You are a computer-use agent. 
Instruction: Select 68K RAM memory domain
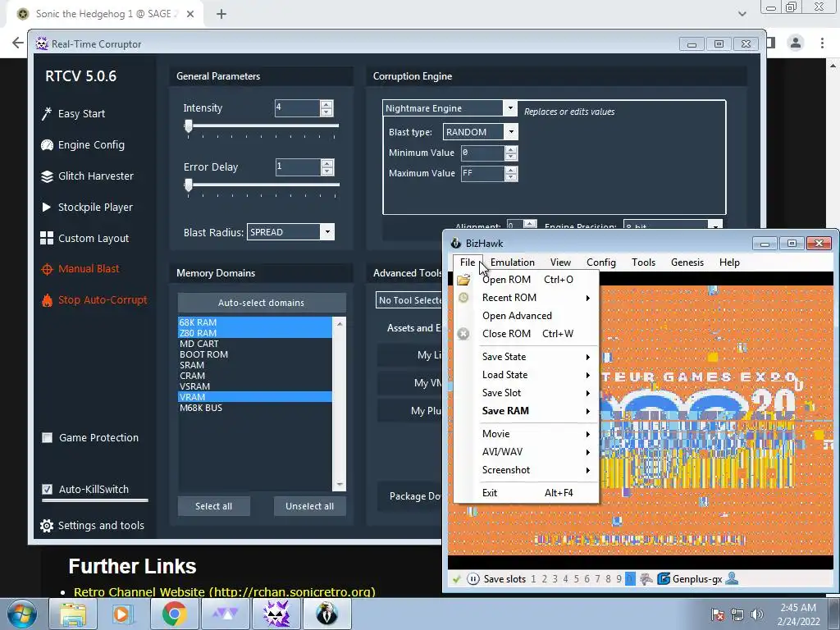pos(256,322)
